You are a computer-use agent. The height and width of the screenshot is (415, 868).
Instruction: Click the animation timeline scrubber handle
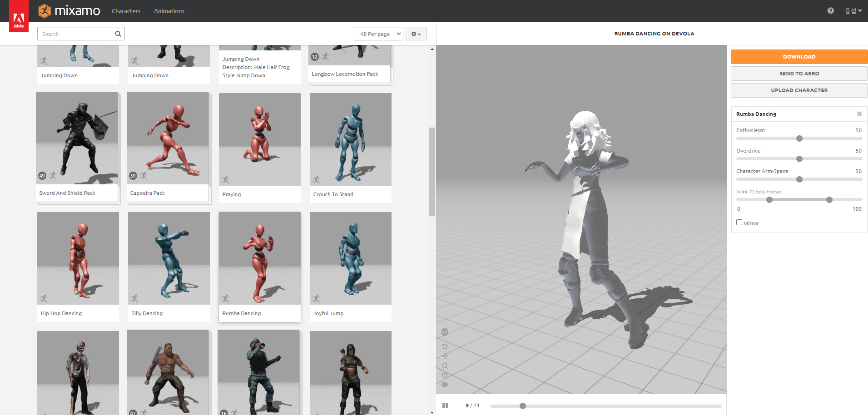click(x=523, y=406)
